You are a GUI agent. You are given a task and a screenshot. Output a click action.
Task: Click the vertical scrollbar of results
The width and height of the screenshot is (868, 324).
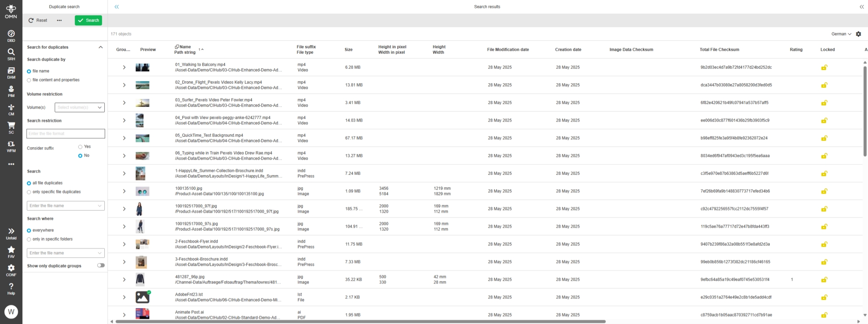pyautogui.click(x=865, y=111)
